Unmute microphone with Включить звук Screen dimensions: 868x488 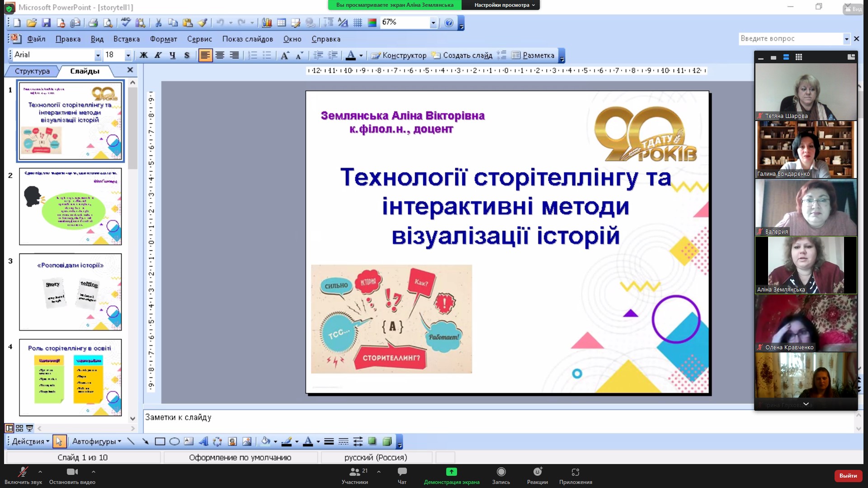(x=23, y=472)
